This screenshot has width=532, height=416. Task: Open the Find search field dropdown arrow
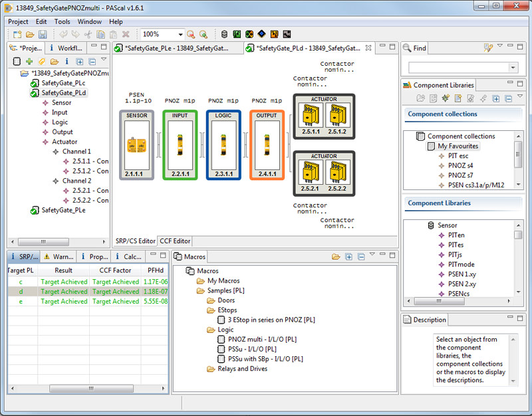[513, 68]
